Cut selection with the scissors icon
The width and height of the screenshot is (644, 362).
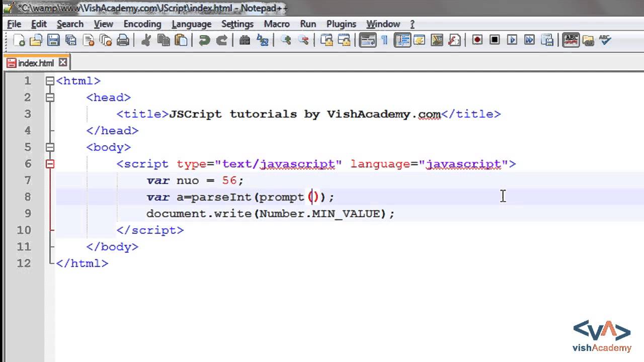(146, 40)
